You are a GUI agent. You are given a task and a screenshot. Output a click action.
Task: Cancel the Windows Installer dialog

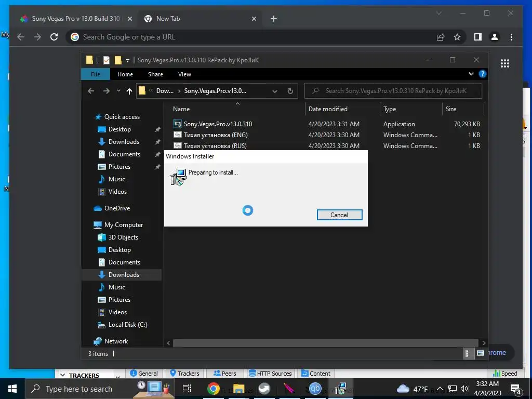click(339, 215)
